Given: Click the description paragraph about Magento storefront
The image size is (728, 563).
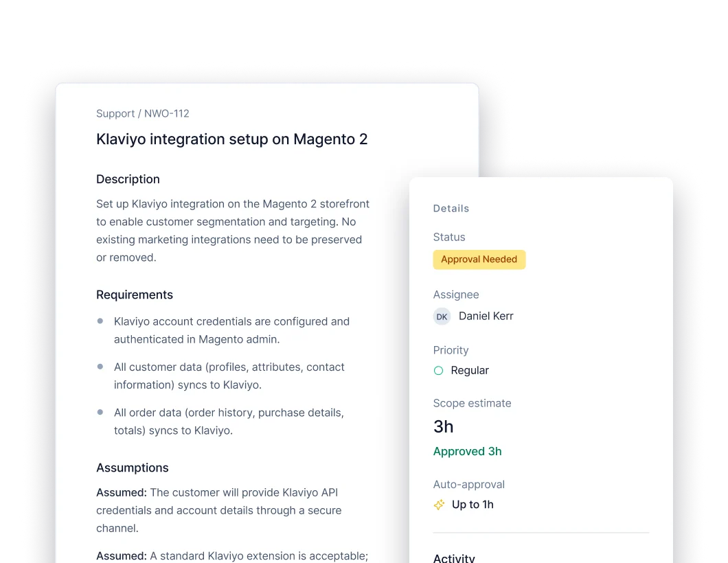Looking at the screenshot, I should (x=233, y=231).
